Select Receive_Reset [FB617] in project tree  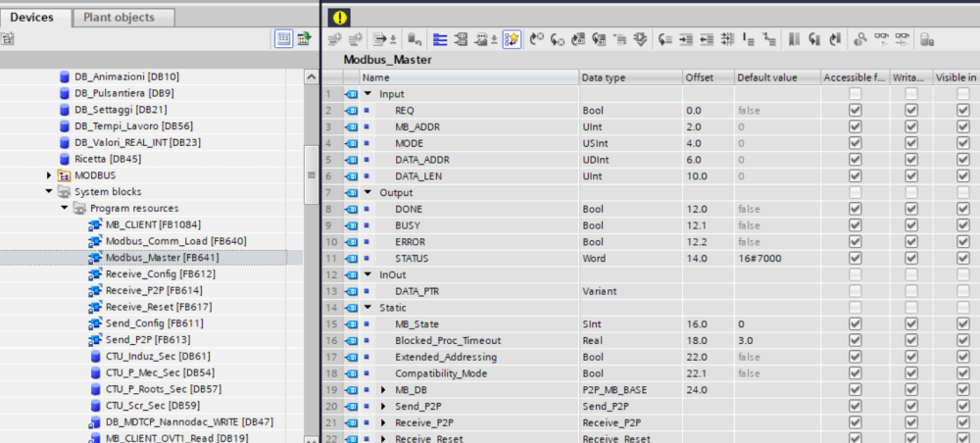(159, 307)
